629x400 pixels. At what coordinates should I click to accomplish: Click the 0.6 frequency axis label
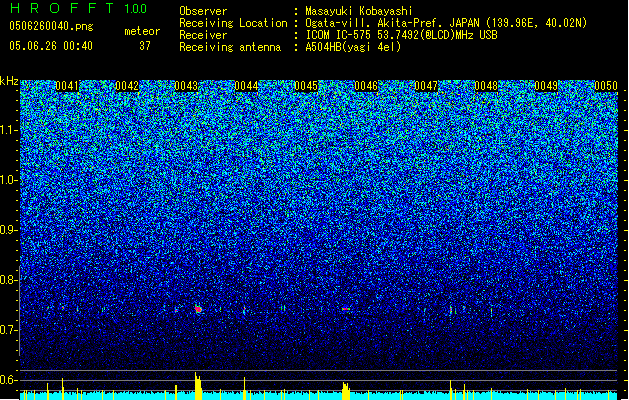(x=9, y=380)
